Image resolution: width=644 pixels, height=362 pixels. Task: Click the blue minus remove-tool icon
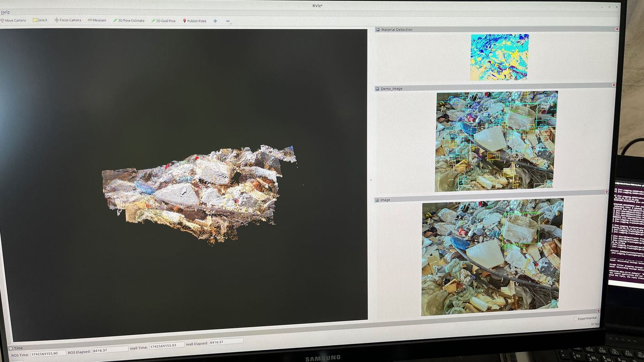[227, 21]
